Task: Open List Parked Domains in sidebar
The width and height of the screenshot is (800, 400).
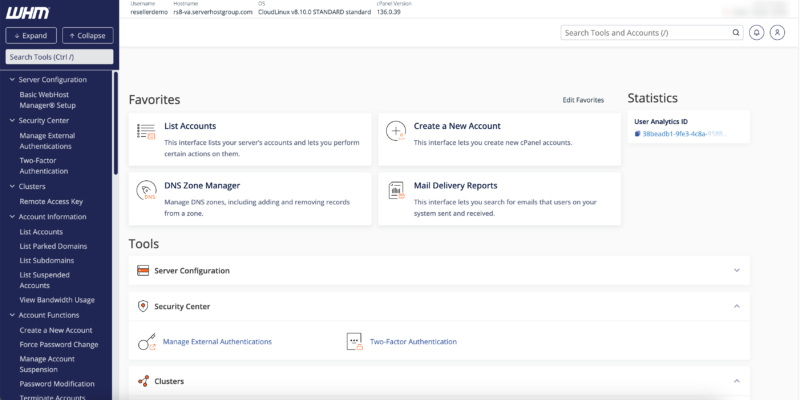Action: pyautogui.click(x=53, y=246)
